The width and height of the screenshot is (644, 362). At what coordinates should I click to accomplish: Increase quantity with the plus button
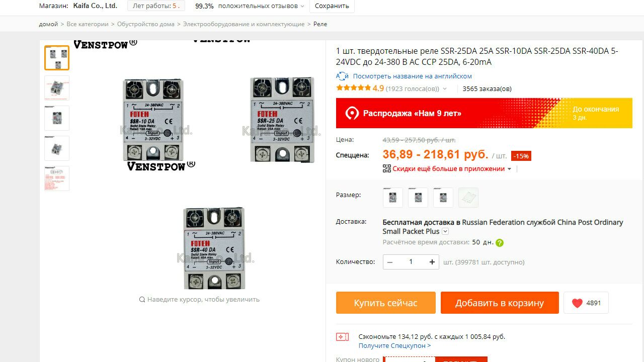point(432,261)
